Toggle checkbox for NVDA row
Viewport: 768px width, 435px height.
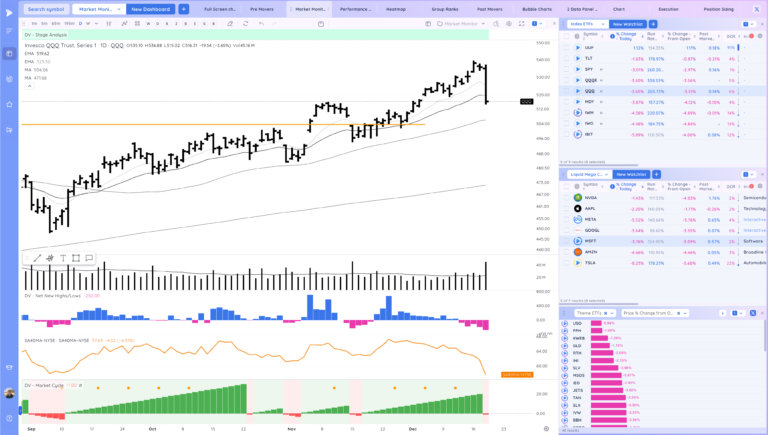tap(565, 197)
